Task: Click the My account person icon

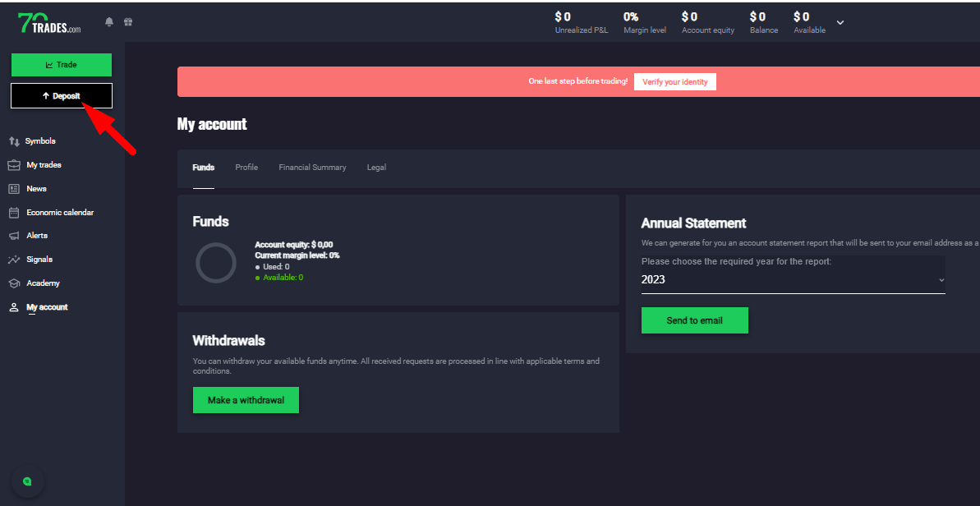Action: [x=14, y=307]
